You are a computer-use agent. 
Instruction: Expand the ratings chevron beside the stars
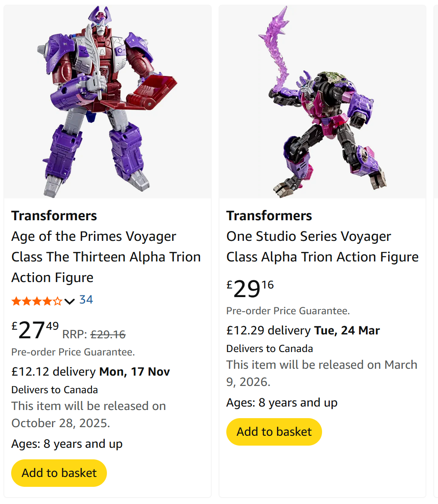click(70, 301)
